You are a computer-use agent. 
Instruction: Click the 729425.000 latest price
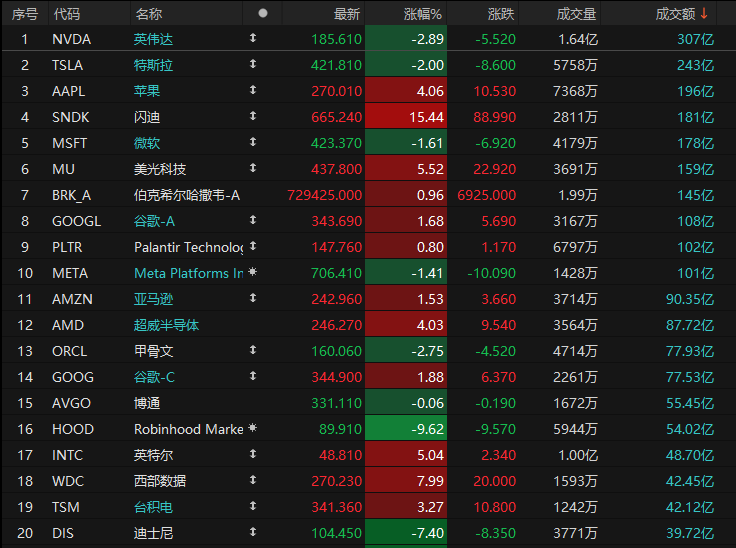click(x=324, y=195)
